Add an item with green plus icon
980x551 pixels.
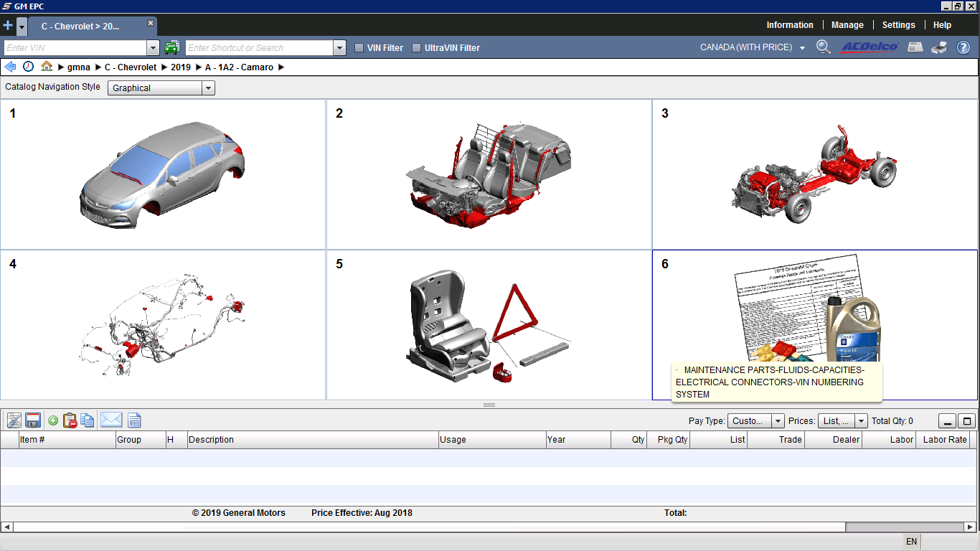click(53, 420)
